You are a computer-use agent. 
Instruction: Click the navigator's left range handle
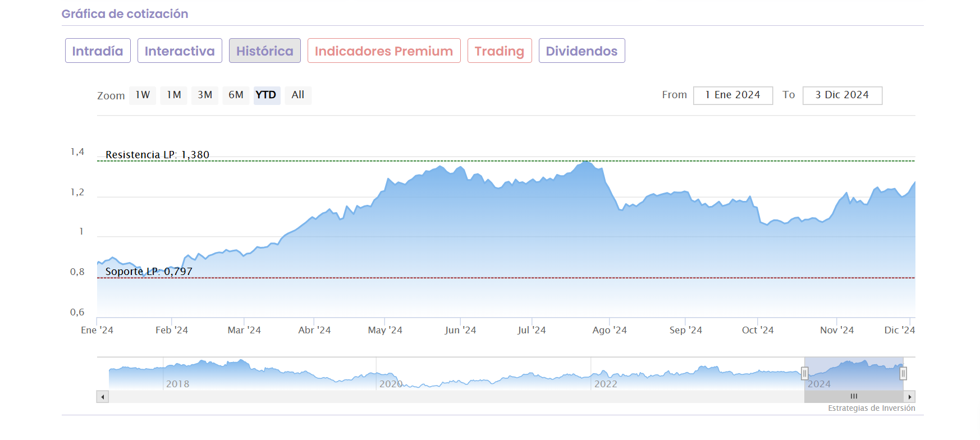(x=804, y=373)
